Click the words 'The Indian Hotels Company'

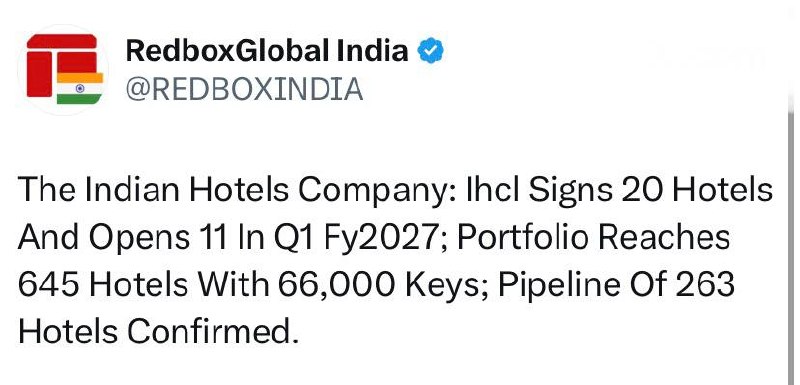[236, 190]
